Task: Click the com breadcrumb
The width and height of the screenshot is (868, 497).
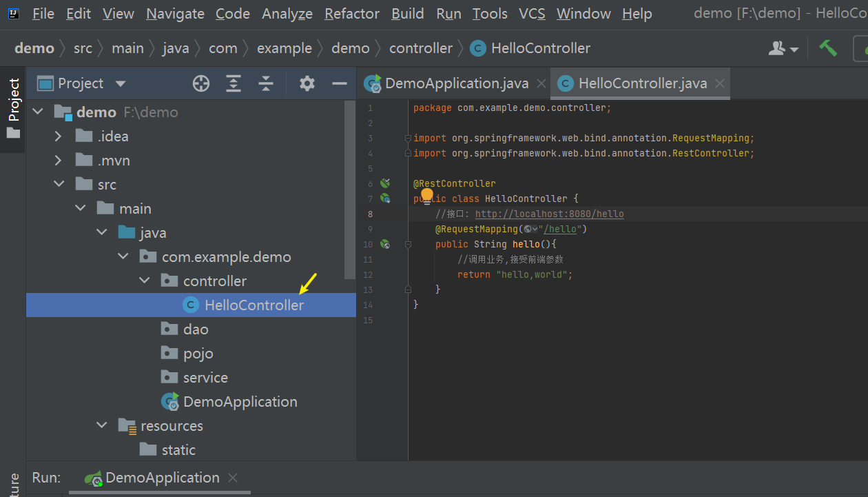Action: [x=223, y=48]
